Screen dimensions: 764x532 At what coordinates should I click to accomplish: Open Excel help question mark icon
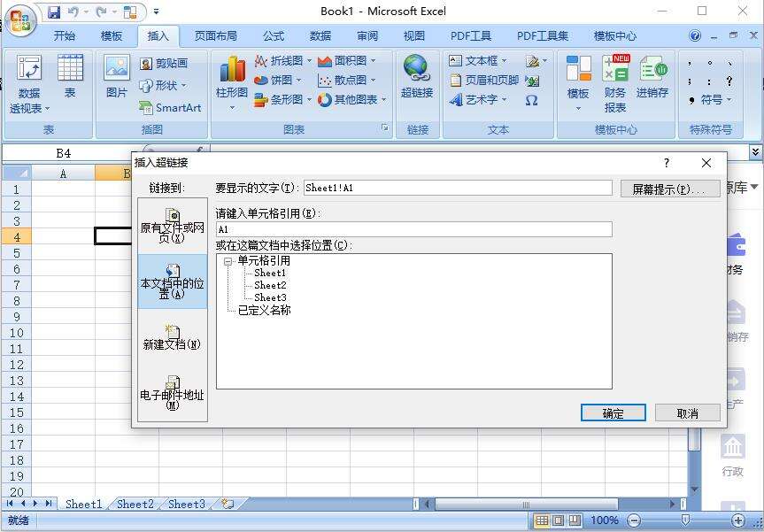point(695,35)
